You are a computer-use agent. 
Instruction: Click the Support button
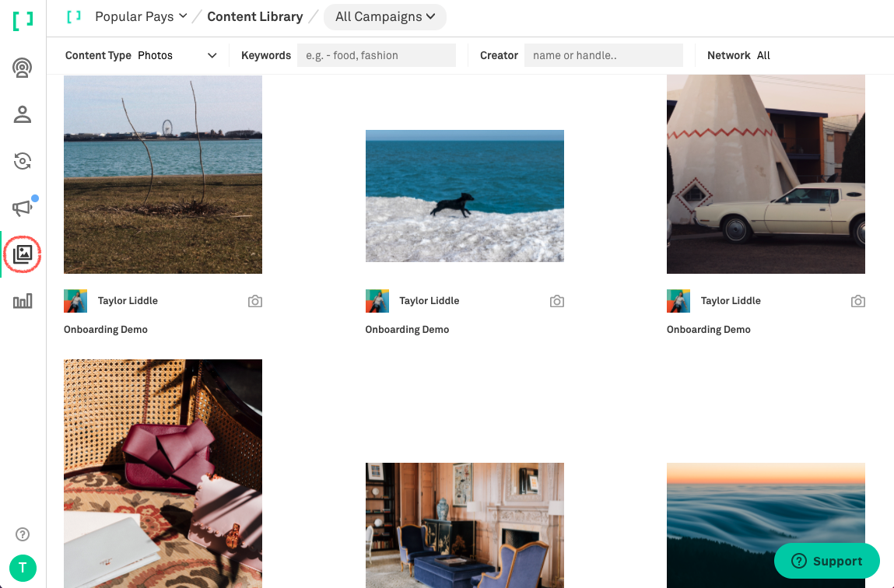pyautogui.click(x=826, y=561)
